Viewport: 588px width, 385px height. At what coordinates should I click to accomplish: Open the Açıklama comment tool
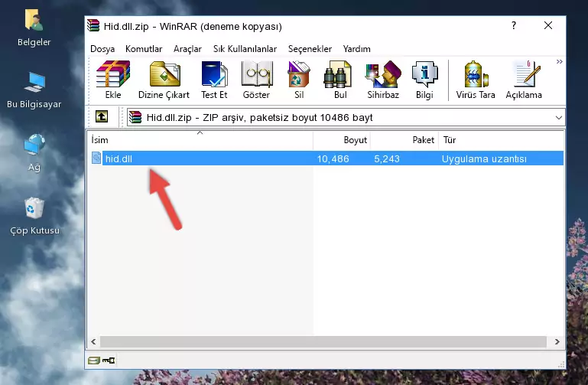click(x=524, y=80)
